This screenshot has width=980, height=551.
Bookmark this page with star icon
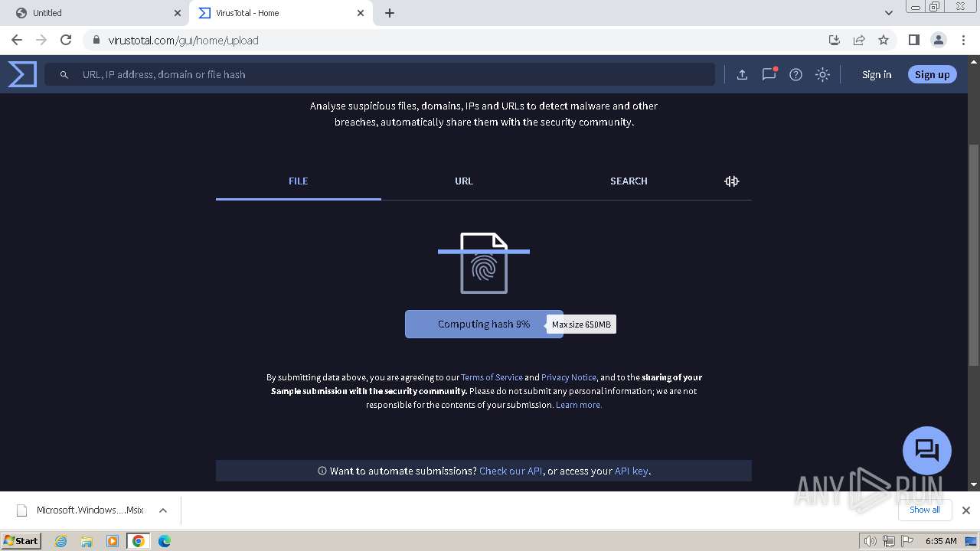coord(884,40)
